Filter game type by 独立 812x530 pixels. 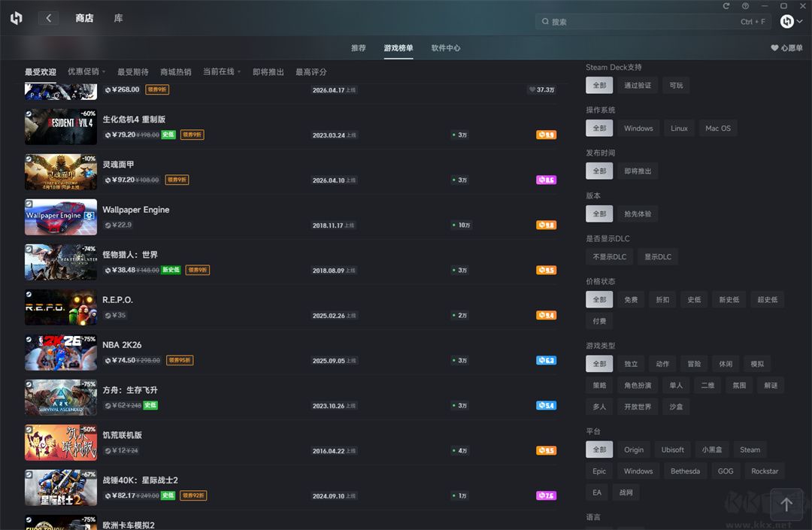631,364
